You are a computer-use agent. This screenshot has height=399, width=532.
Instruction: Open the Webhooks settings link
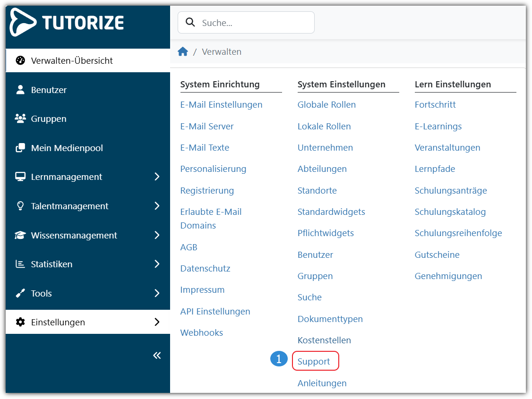click(x=201, y=333)
